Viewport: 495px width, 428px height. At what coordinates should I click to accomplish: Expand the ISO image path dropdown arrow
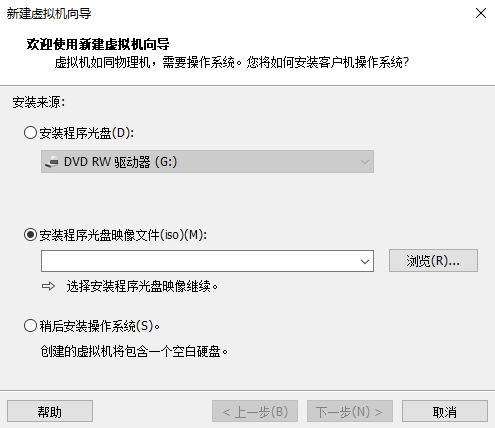(365, 261)
